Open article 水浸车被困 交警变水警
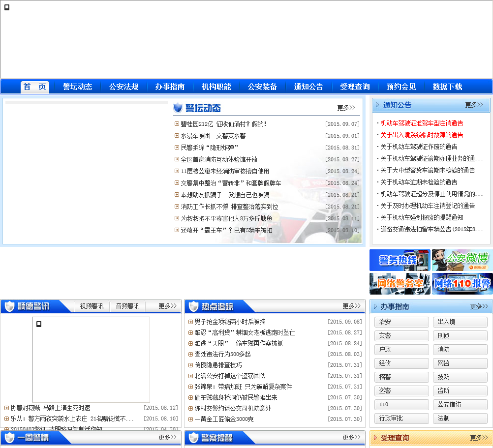Image resolution: width=493 pixels, height=448 pixels. 213,136
